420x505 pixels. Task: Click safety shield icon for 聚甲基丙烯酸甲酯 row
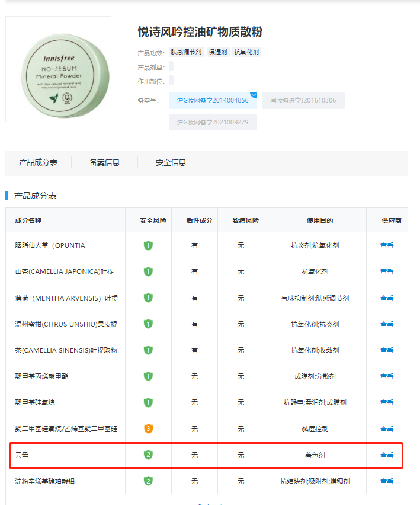(x=148, y=376)
